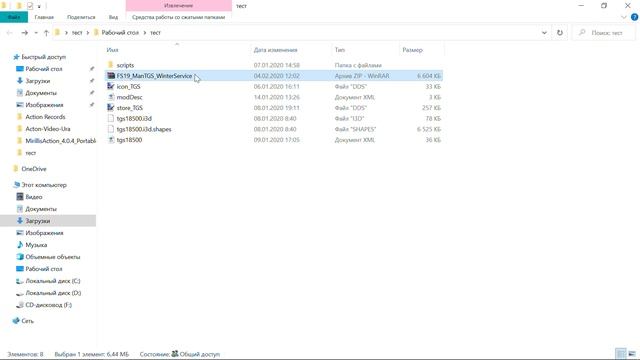Sort by the Тип column header
640x360 pixels.
coord(340,50)
